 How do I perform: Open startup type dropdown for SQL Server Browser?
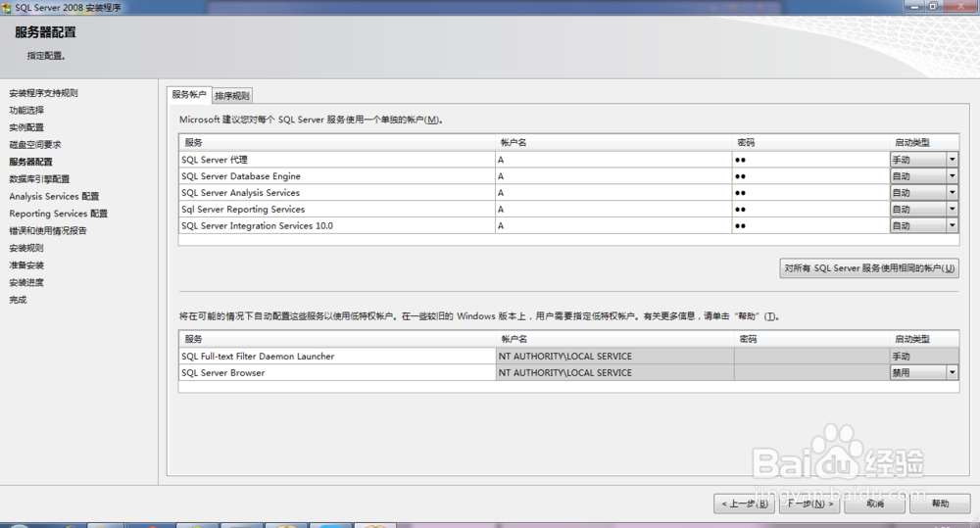pos(953,373)
